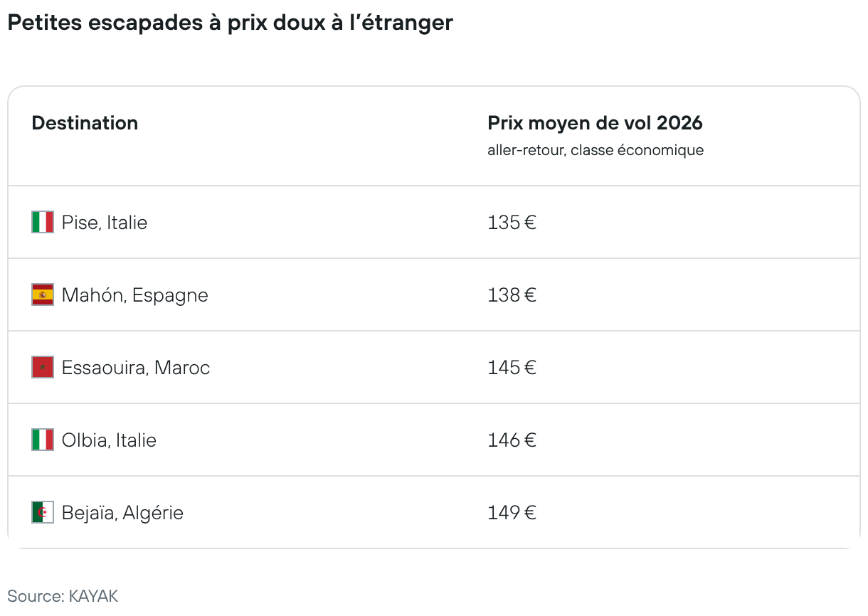Select the Pise, Italie destination text
The height and width of the screenshot is (616, 868).
105,223
